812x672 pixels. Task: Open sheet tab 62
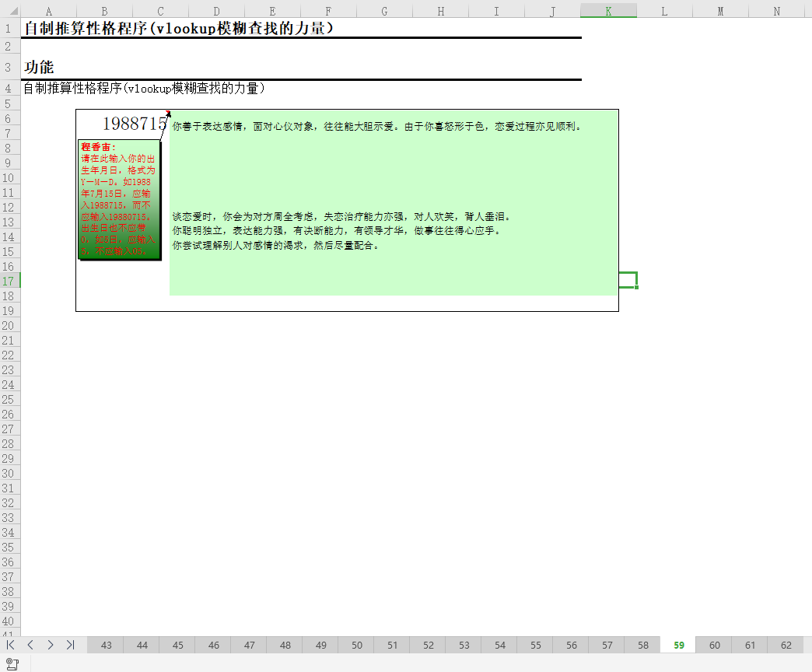click(x=786, y=645)
